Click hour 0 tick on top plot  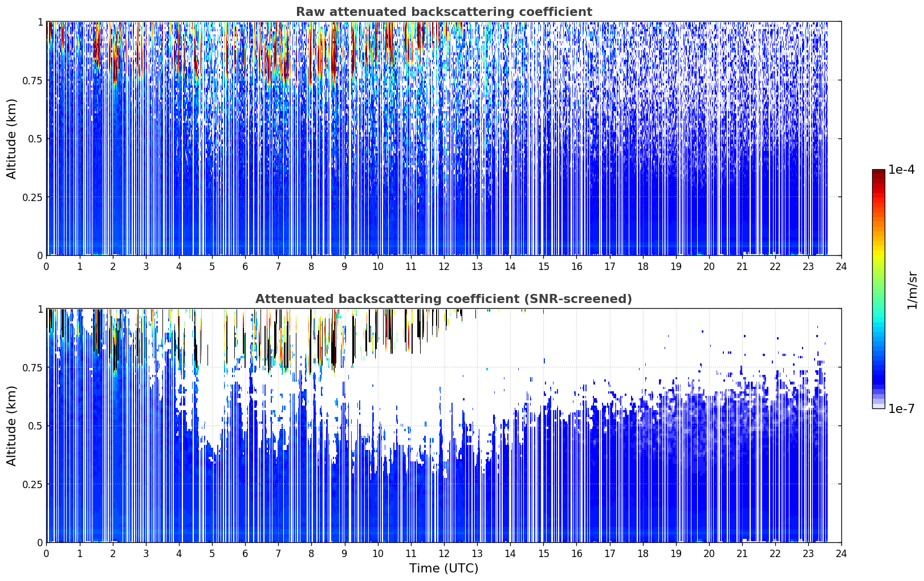point(46,267)
